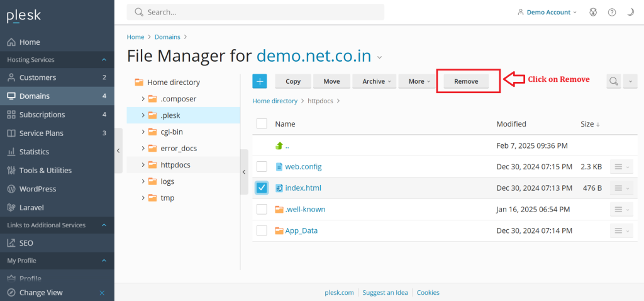Screen dimensions: 644x301
Task: Expand the logs folder
Action: coord(143,181)
